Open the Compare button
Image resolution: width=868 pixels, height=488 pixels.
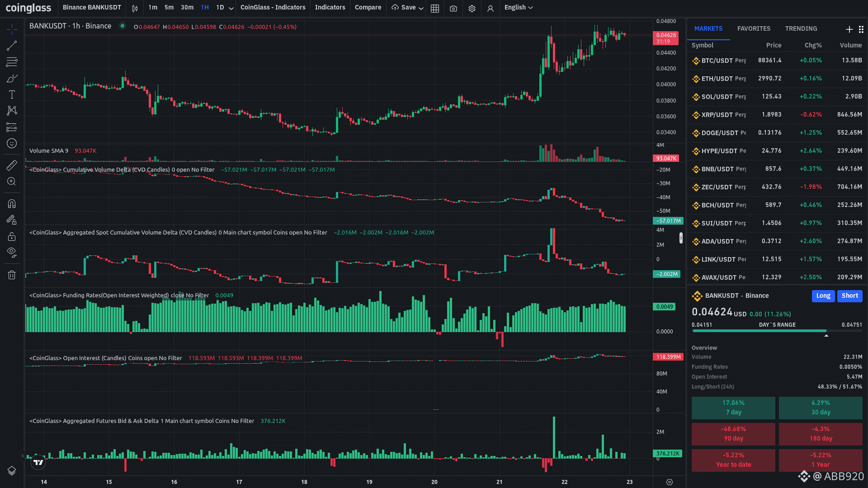[x=368, y=8]
